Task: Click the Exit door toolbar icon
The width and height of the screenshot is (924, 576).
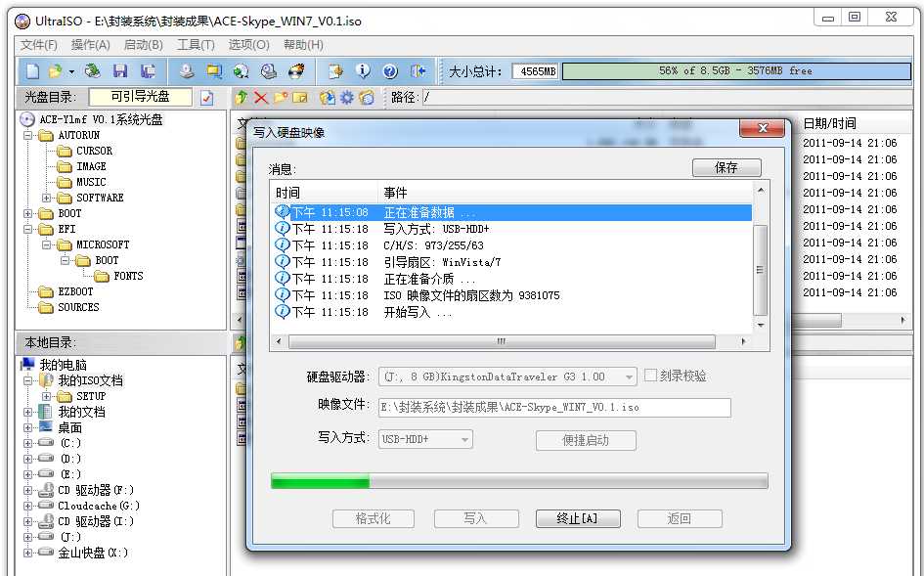Action: [418, 71]
